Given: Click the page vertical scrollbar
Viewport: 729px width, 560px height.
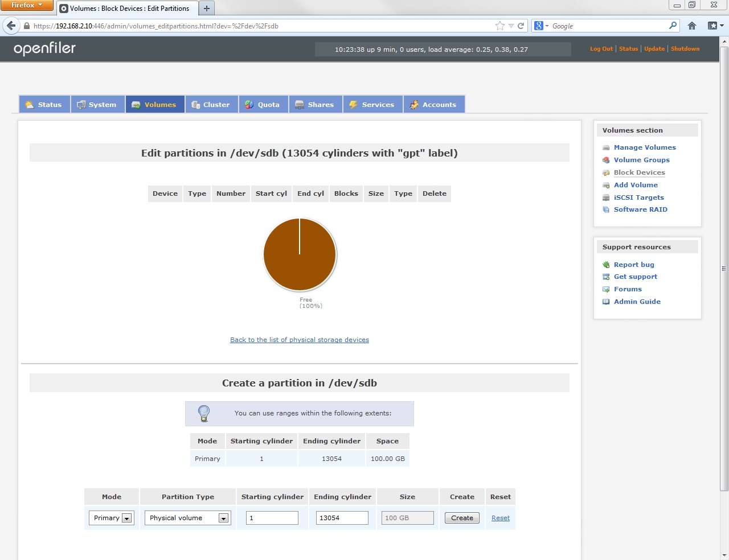Looking at the screenshot, I should coord(724,267).
